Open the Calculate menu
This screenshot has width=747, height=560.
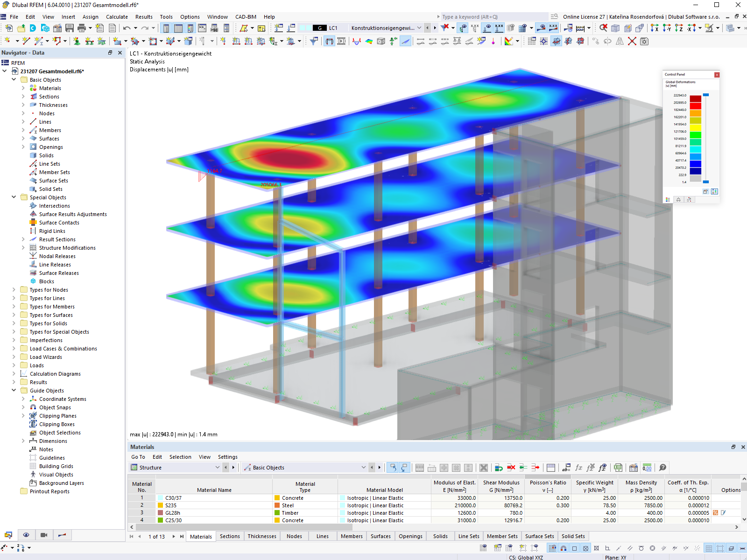116,17
